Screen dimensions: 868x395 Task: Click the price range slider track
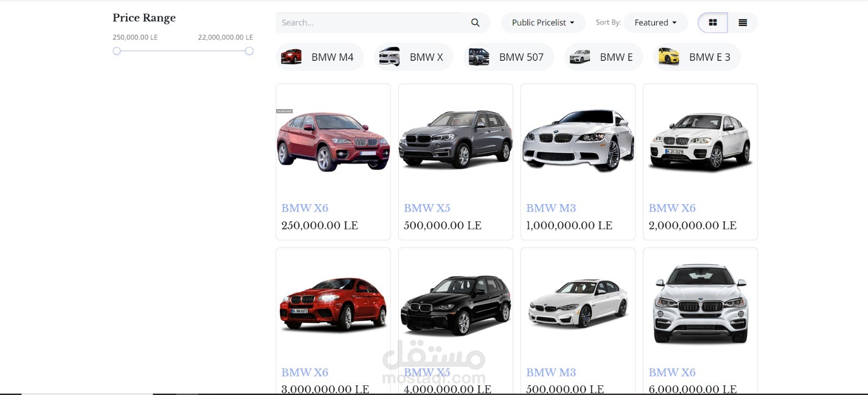click(183, 51)
